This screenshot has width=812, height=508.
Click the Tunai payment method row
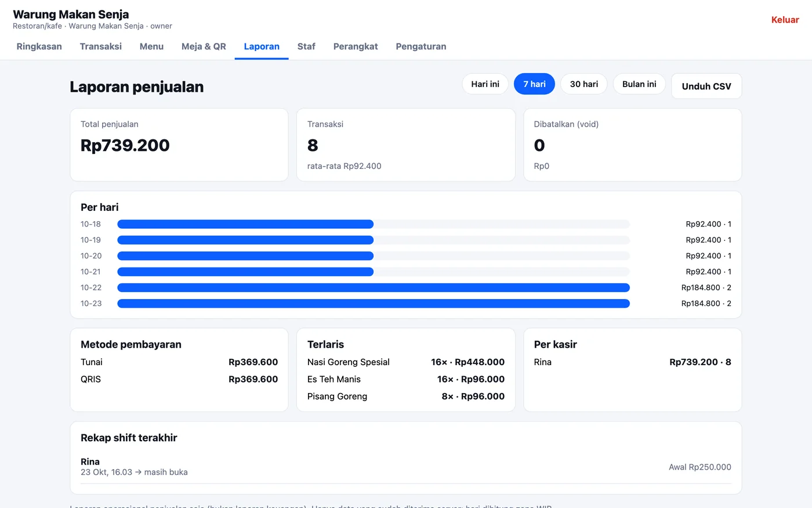(179, 362)
